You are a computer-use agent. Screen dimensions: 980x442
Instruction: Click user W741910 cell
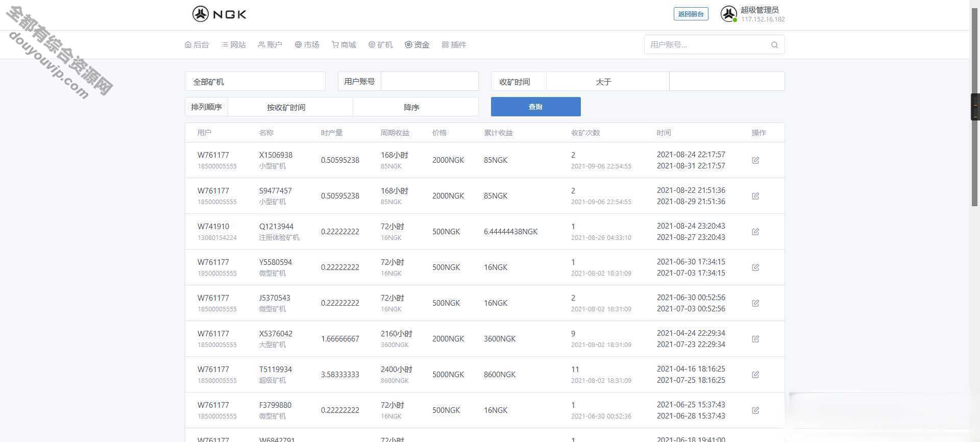click(213, 227)
